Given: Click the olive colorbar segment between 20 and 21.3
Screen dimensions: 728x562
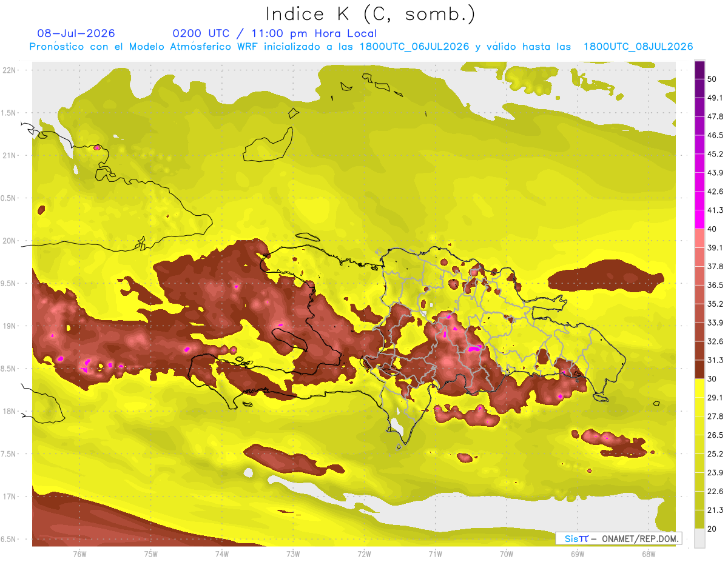Looking at the screenshot, I should point(699,520).
